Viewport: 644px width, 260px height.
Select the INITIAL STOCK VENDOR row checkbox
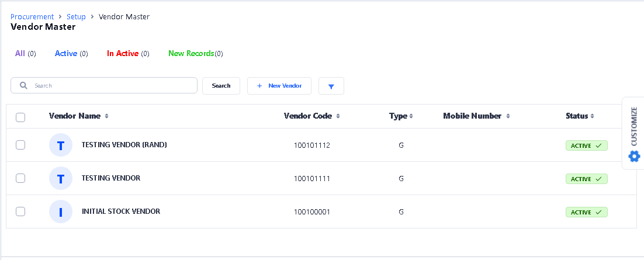[20, 212]
